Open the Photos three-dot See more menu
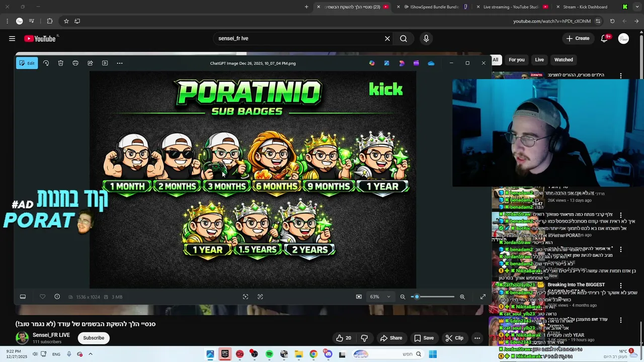Screen dimensions: 644x362 pyautogui.click(x=120, y=63)
